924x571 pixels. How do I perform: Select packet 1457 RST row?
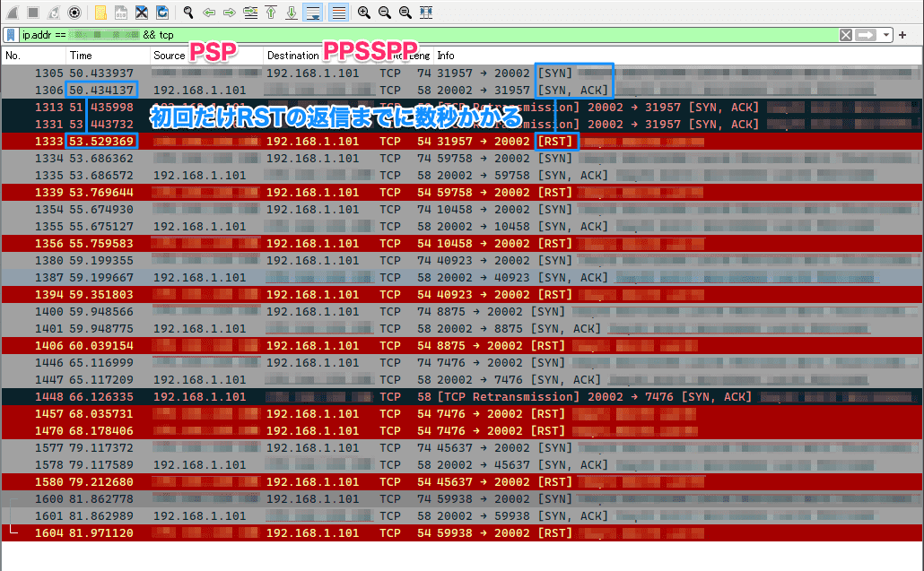coord(462,414)
